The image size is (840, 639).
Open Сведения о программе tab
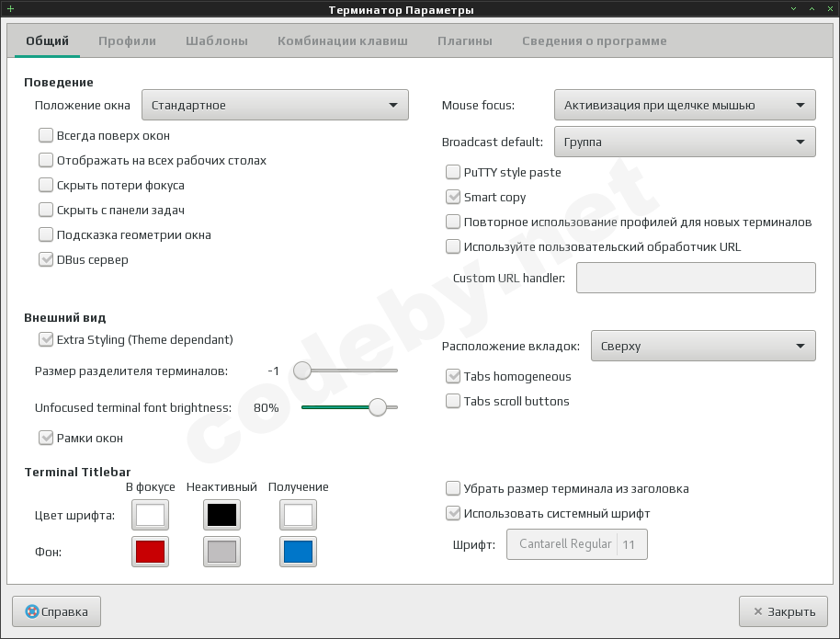pyautogui.click(x=594, y=40)
